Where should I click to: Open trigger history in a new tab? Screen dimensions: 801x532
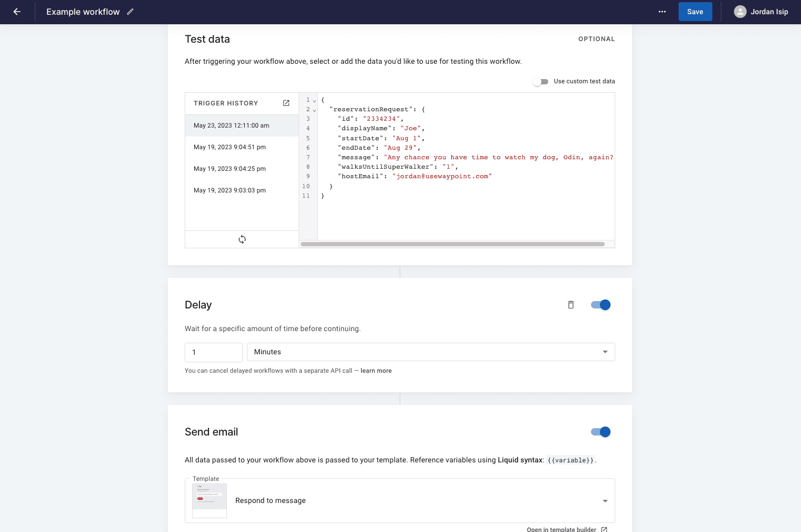pos(286,103)
